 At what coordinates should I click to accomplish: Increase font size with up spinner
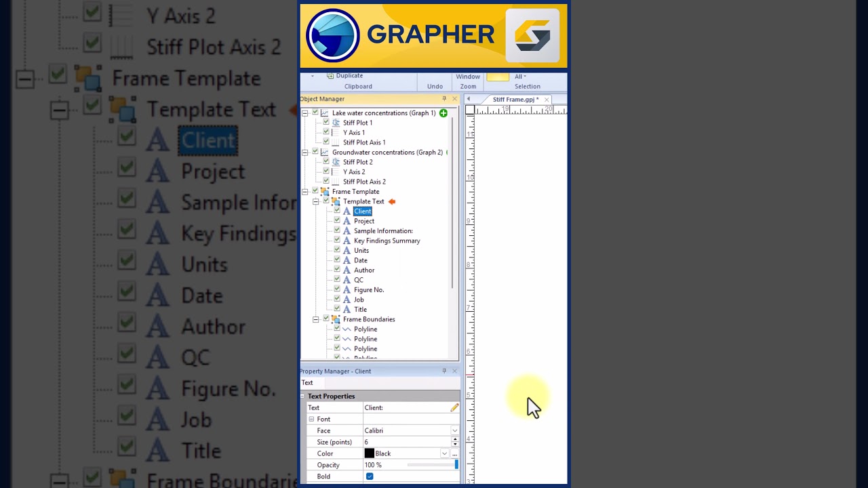click(455, 439)
